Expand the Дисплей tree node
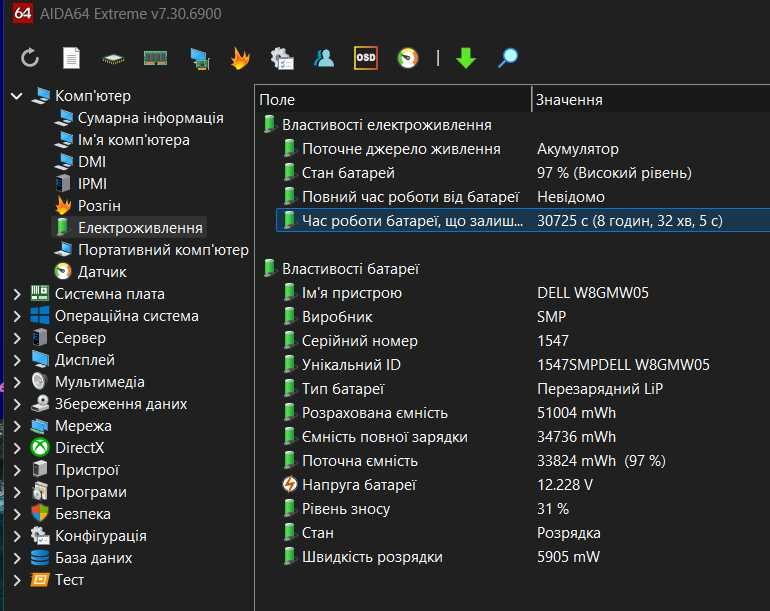Screen dimensions: 770x611 [17, 360]
